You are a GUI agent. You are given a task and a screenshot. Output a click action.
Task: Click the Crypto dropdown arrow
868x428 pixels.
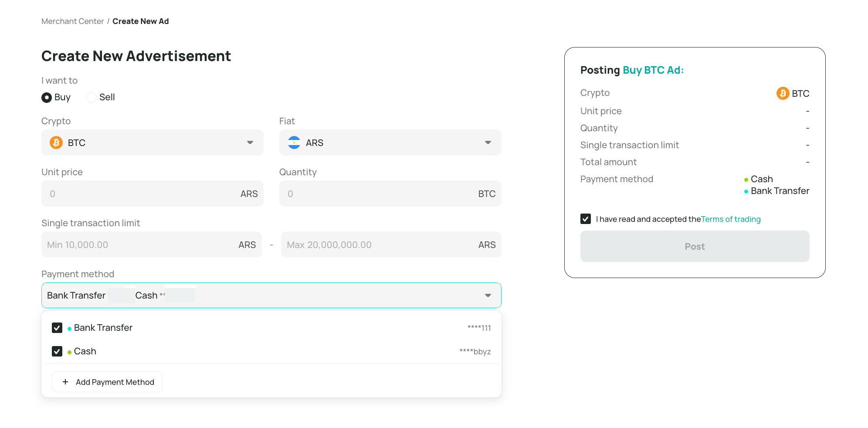[250, 143]
